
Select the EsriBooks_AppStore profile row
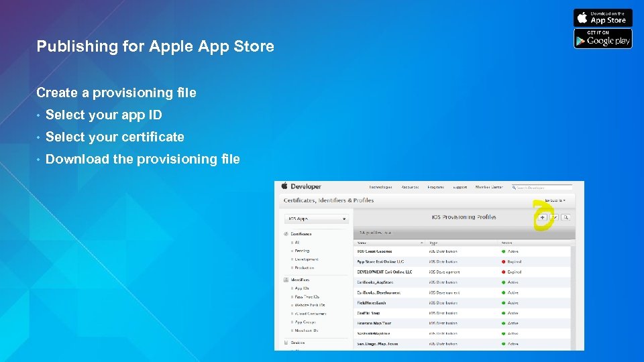click(x=462, y=282)
